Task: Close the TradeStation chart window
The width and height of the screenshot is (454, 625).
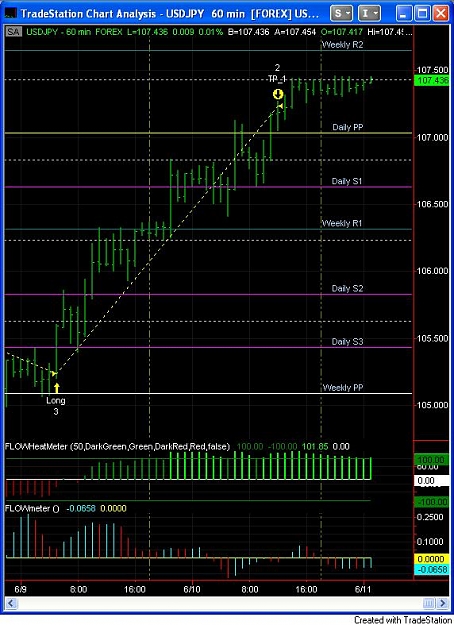Action: click(440, 14)
